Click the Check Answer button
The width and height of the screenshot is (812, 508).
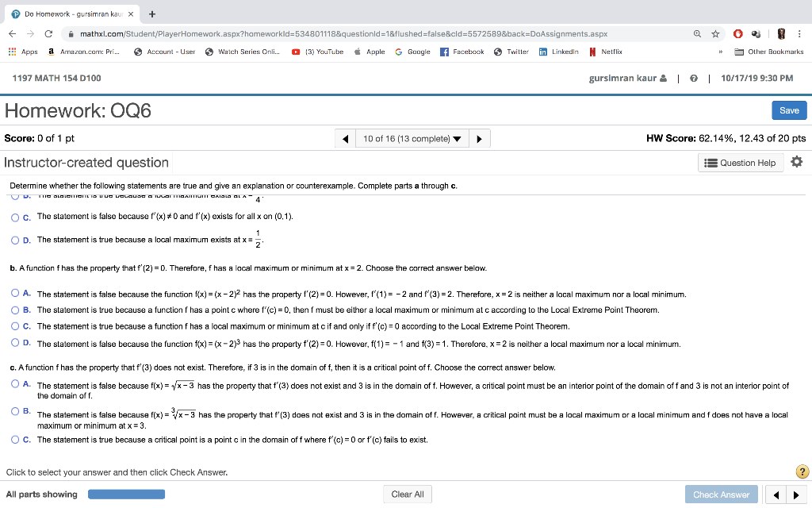(721, 495)
